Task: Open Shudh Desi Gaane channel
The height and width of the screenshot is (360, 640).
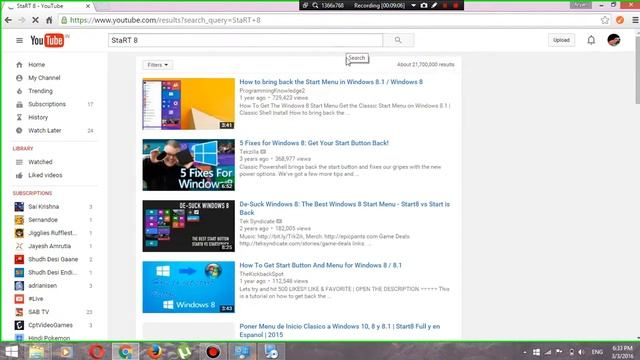Action: coord(53,259)
